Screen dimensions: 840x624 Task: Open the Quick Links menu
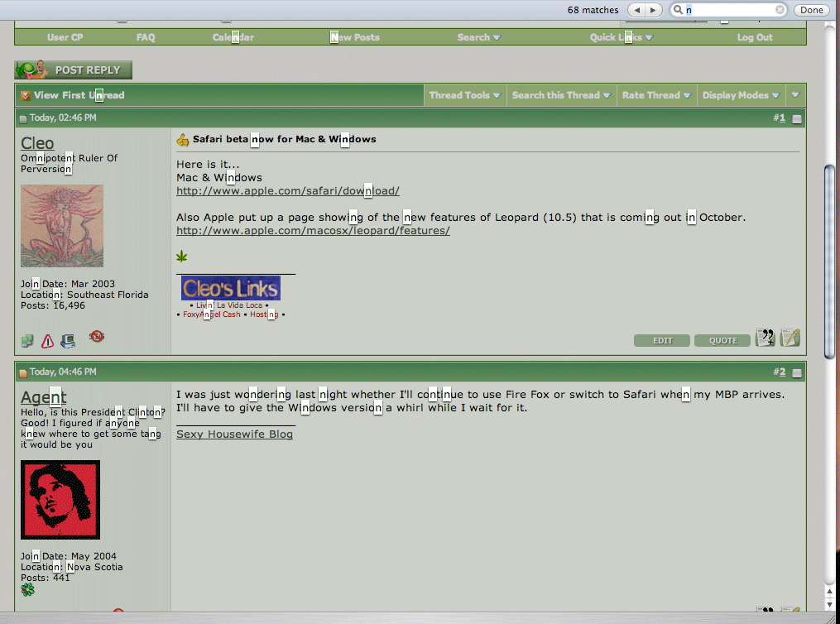pos(621,37)
